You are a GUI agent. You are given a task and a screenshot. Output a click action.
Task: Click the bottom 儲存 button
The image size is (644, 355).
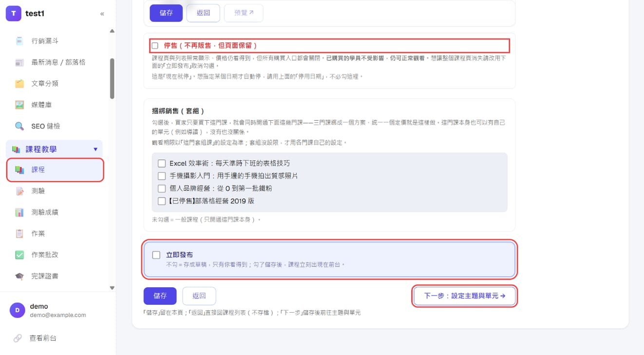[x=160, y=296]
